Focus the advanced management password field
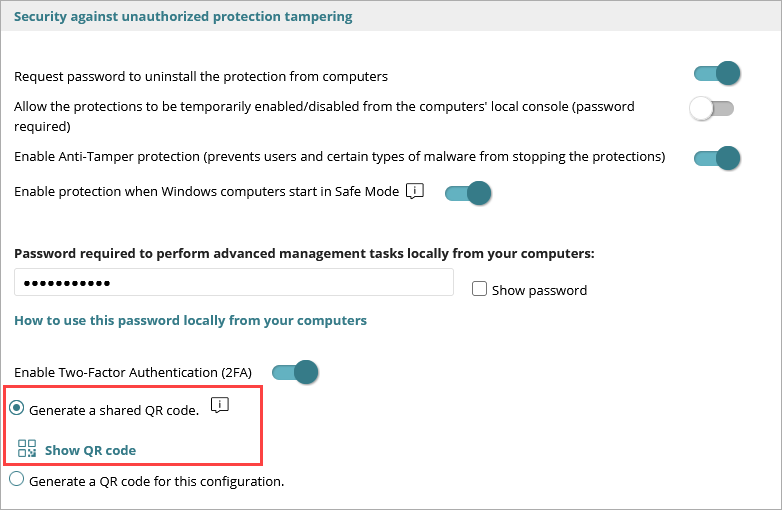The width and height of the screenshot is (782, 510). [x=234, y=283]
